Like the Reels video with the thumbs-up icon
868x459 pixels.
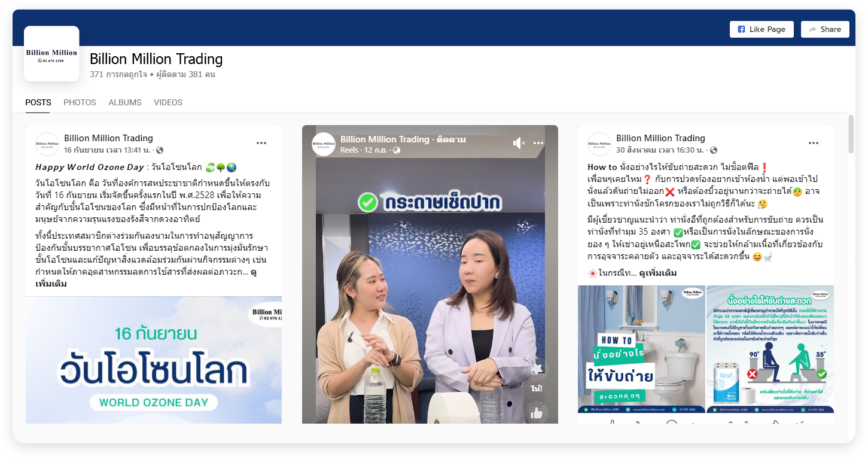coord(537,412)
